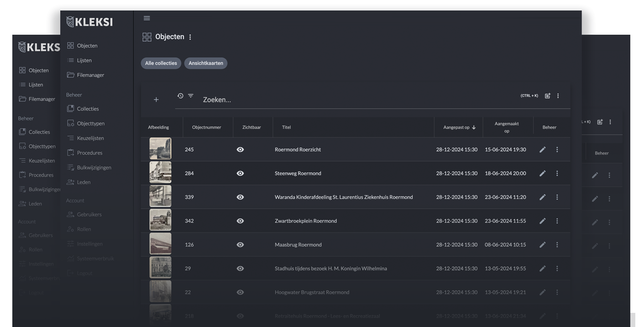
Task: Click the plus icon to add object
Action: 156,100
